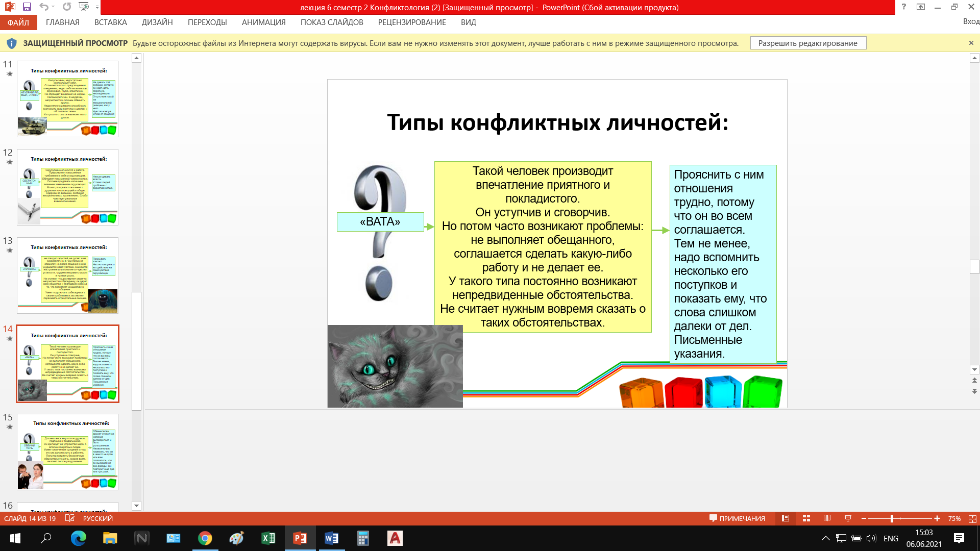
Task: Open PowerPoint Help question mark
Action: click(904, 7)
